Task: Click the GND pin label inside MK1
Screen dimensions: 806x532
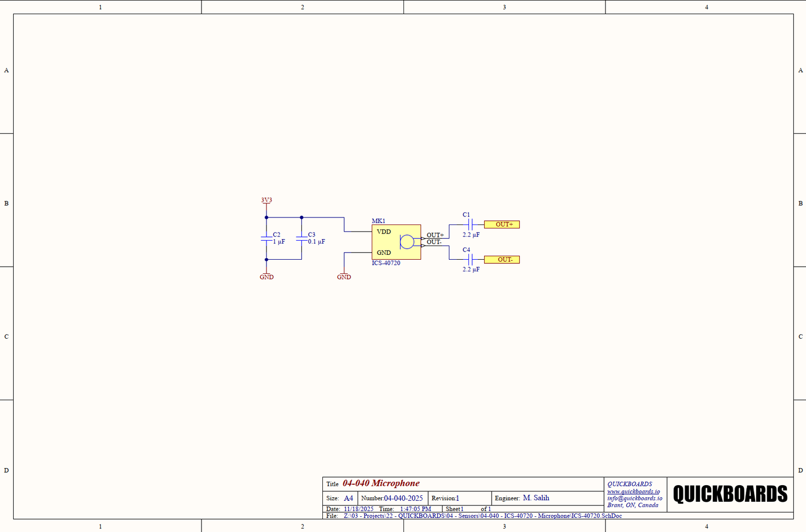Action: point(384,253)
